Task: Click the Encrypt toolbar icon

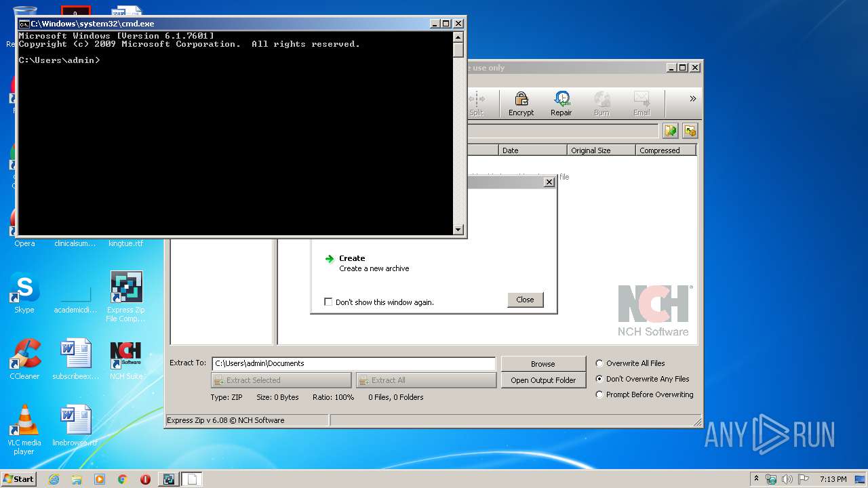Action: (x=521, y=104)
